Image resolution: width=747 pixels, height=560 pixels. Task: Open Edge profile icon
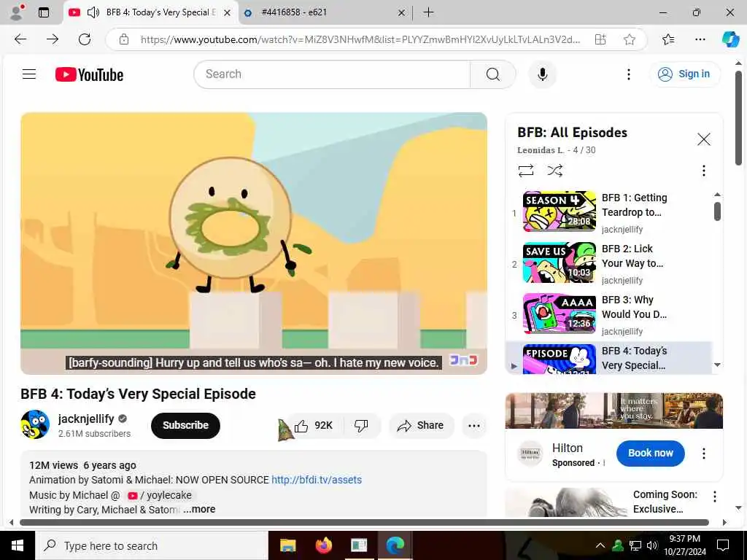(16, 12)
